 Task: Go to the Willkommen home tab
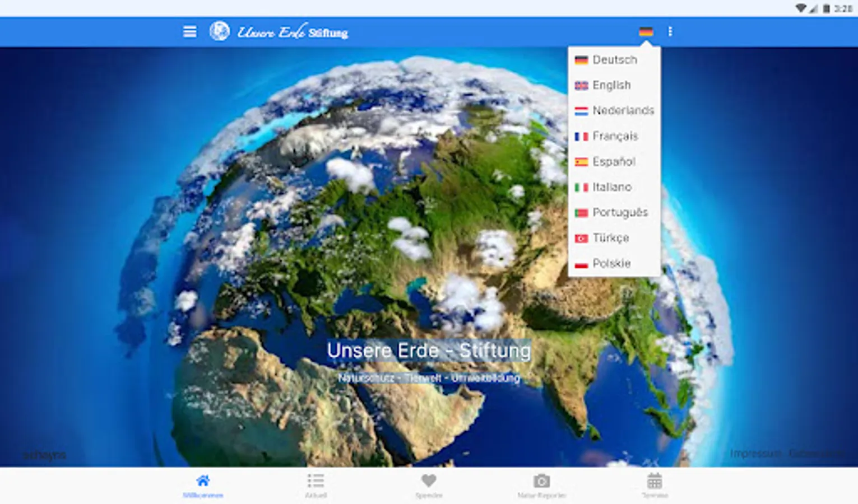point(203,486)
